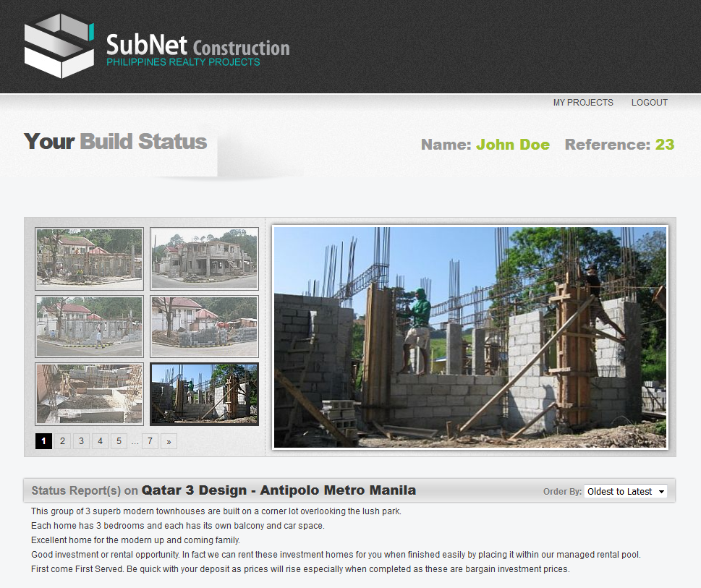The image size is (701, 588).
Task: Select the top-left house exterior thumbnail
Action: coord(89,259)
